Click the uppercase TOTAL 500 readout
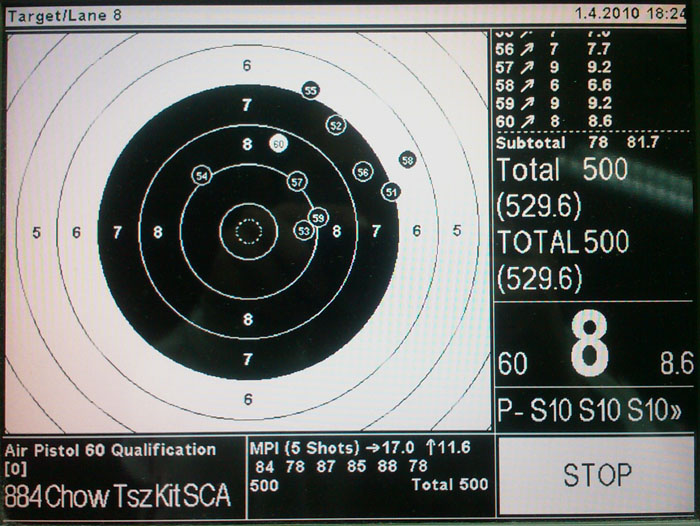 (x=562, y=242)
